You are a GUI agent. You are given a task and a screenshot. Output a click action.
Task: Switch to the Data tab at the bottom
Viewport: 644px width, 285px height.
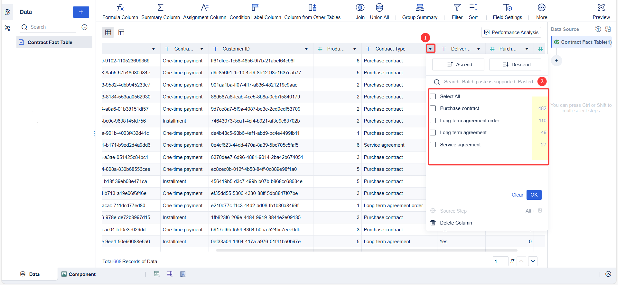tap(30, 274)
